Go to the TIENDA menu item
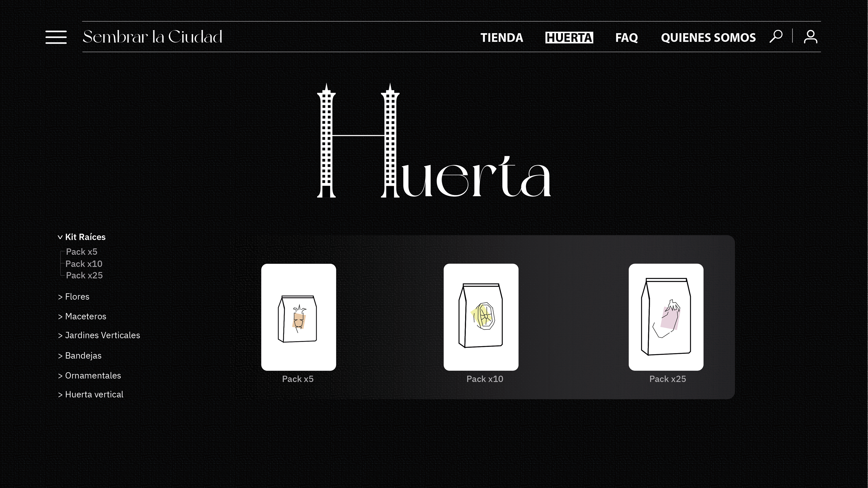 (x=501, y=37)
